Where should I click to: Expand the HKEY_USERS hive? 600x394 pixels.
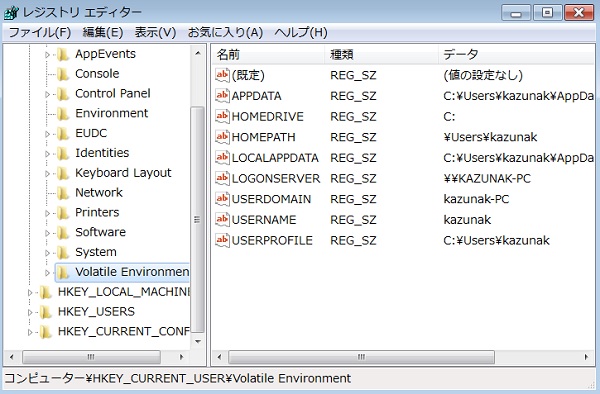tap(30, 313)
